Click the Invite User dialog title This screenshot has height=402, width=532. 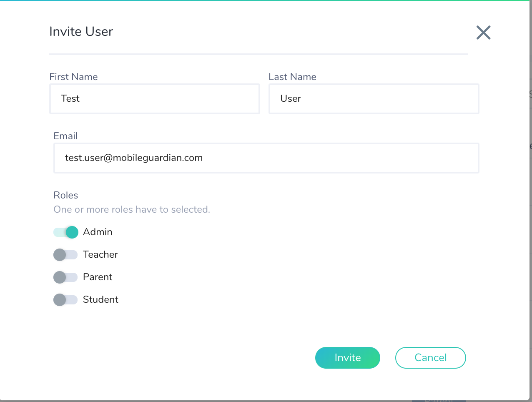(81, 32)
